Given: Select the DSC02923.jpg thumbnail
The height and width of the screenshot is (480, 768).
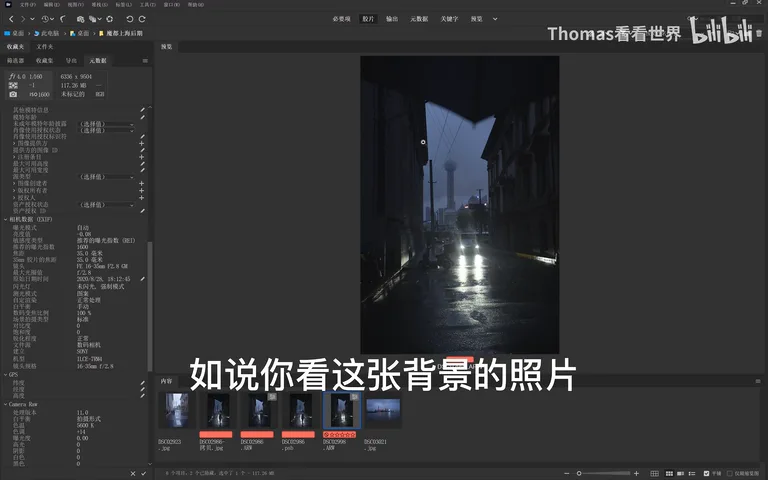Looking at the screenshot, I should pyautogui.click(x=176, y=410).
